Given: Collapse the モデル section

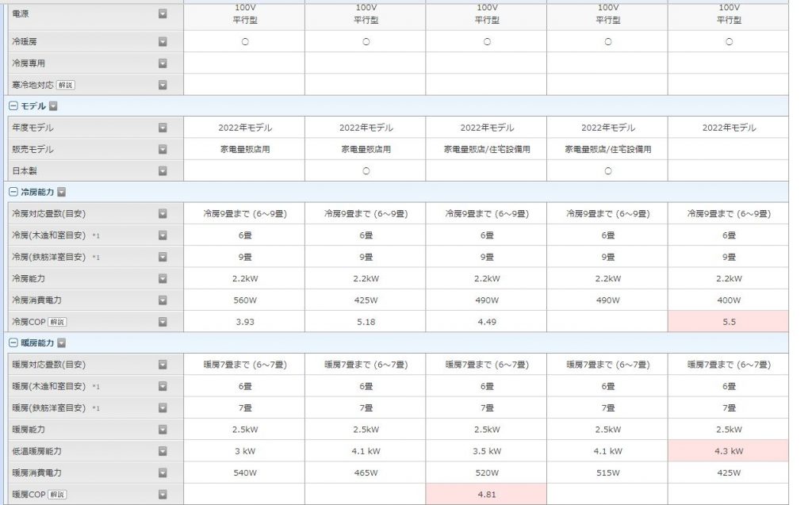Looking at the screenshot, I should click(x=13, y=106).
